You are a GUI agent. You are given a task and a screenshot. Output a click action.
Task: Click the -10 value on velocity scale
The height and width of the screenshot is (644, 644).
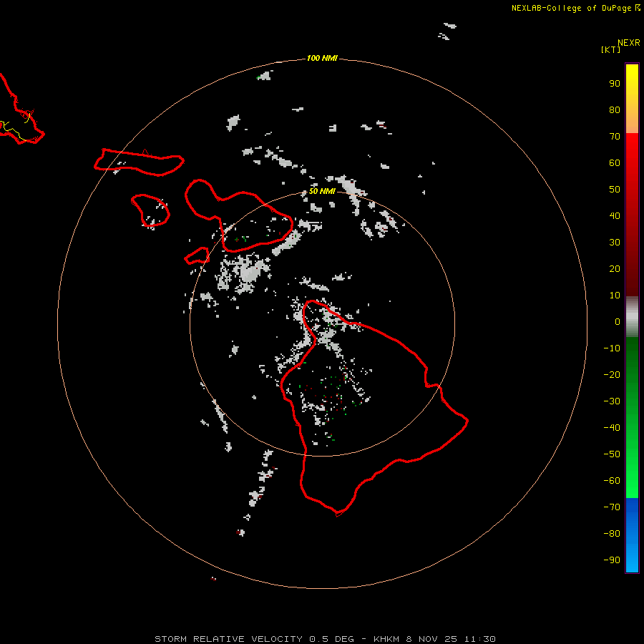click(x=612, y=348)
